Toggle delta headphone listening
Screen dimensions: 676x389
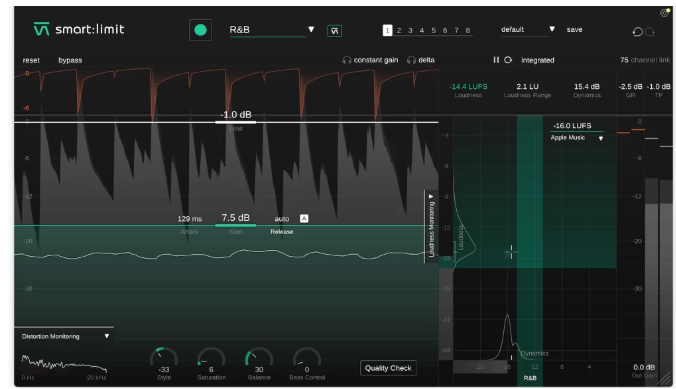[x=421, y=60]
